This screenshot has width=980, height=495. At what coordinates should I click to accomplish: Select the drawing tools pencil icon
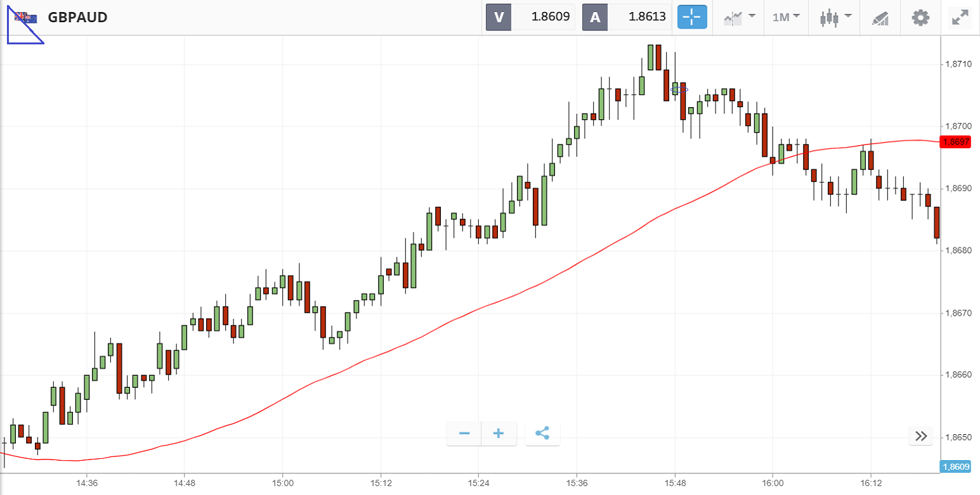click(x=880, y=17)
